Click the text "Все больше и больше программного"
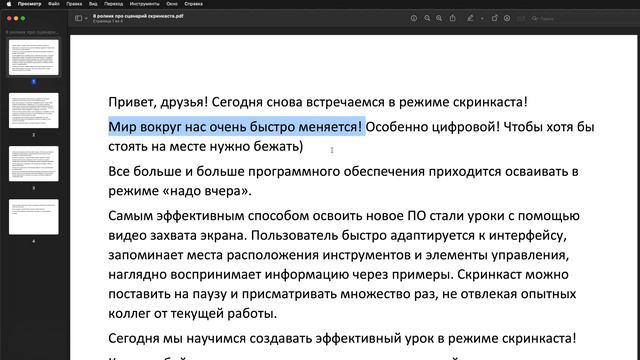The width and height of the screenshot is (640, 360). 224,171
